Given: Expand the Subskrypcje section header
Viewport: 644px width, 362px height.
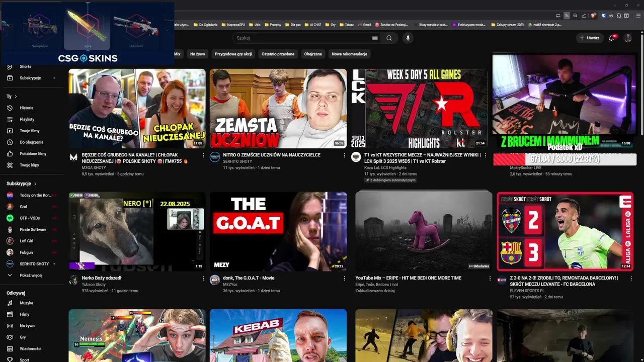Looking at the screenshot, I should (22, 184).
